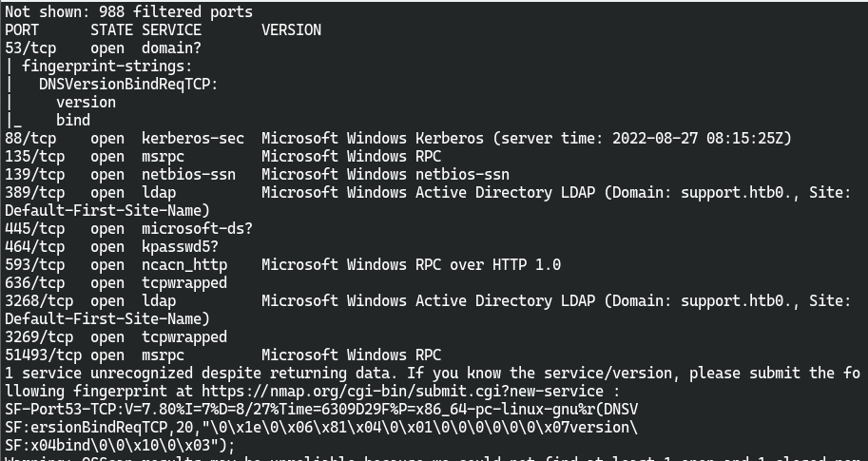Screen dimensions: 868x461
Task: Click the 53/tcp port entry
Action: (30, 48)
